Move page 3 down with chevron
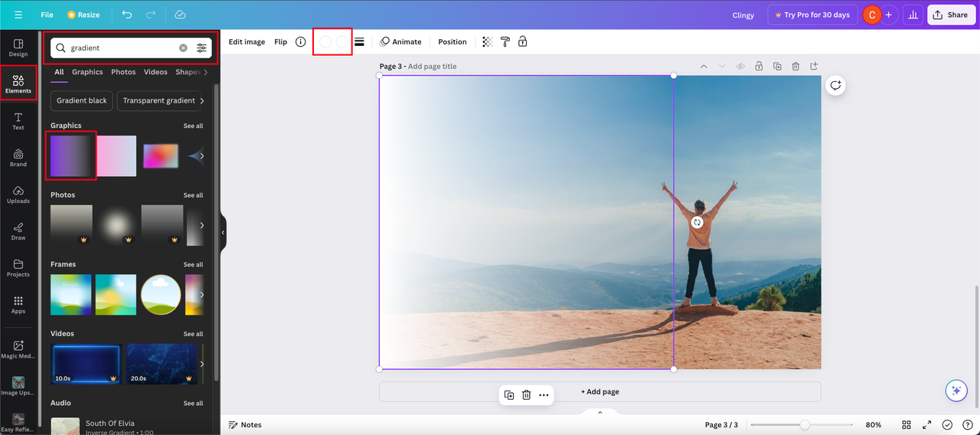This screenshot has width=980, height=435. click(x=722, y=67)
